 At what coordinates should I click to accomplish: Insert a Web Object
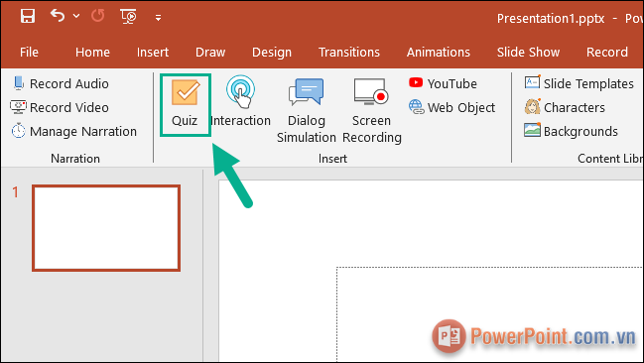click(x=451, y=107)
